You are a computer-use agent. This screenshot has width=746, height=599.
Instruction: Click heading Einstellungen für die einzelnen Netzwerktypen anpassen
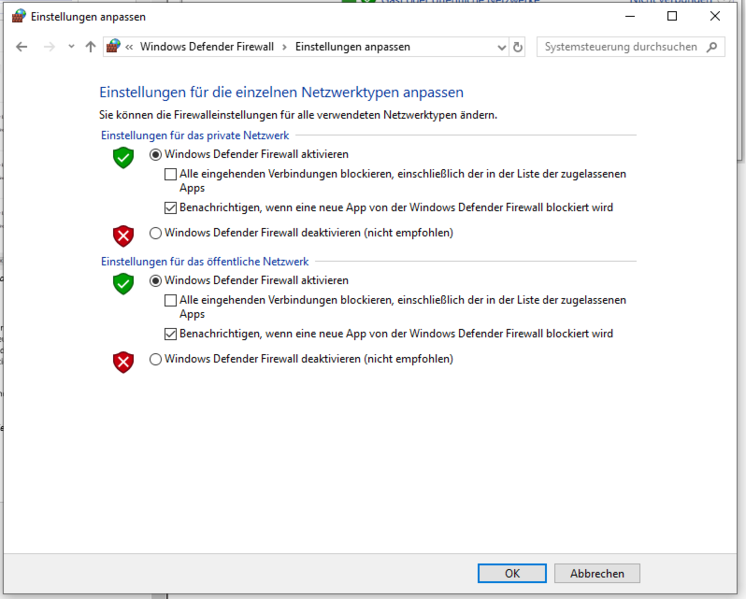tap(281, 92)
